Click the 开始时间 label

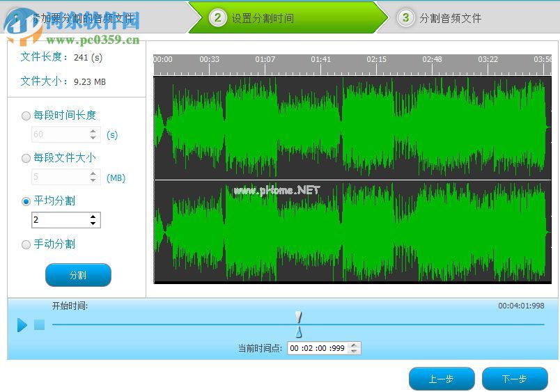[70, 306]
